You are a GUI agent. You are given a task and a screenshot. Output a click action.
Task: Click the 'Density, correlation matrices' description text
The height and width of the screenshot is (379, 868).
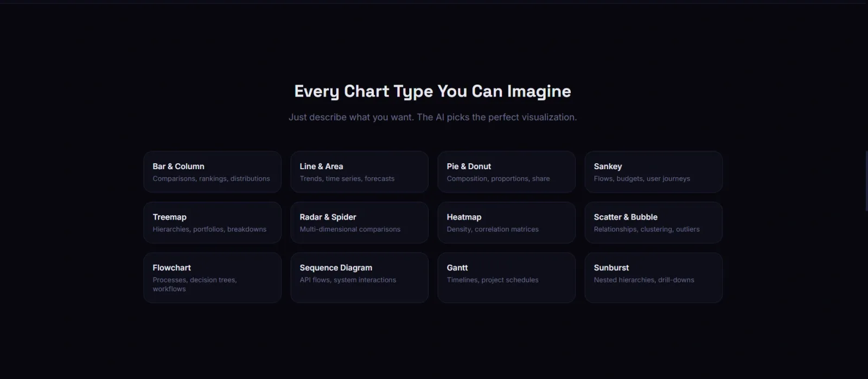click(493, 229)
